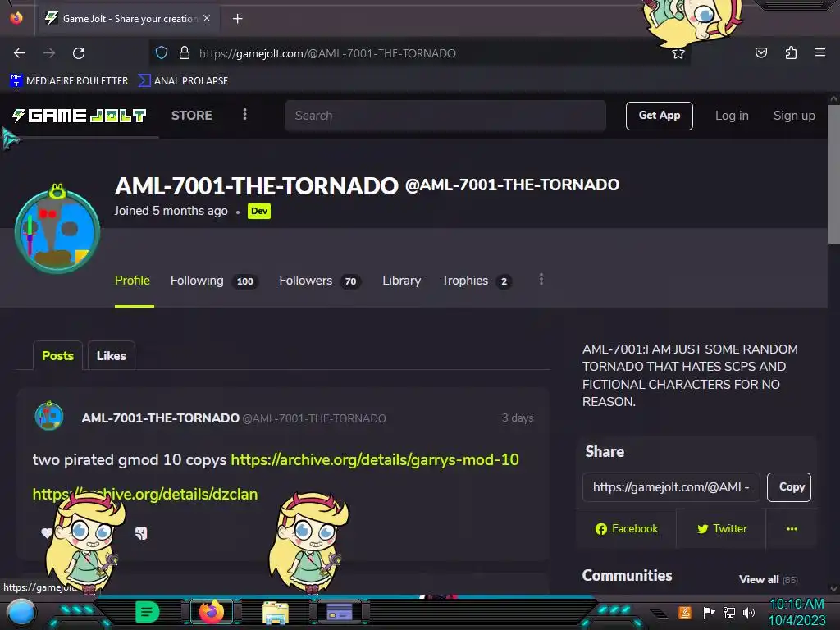The image size is (840, 630).
Task: Select the profile share URL field
Action: pyautogui.click(x=671, y=487)
